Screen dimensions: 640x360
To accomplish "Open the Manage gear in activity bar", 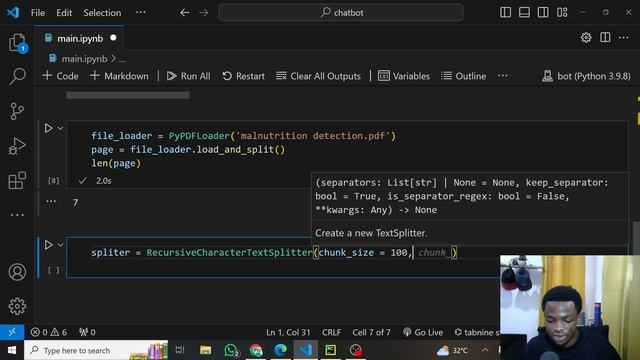I will [17, 306].
